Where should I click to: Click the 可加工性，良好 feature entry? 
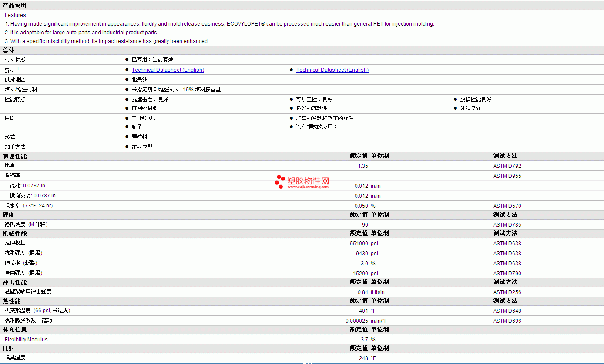tap(315, 100)
